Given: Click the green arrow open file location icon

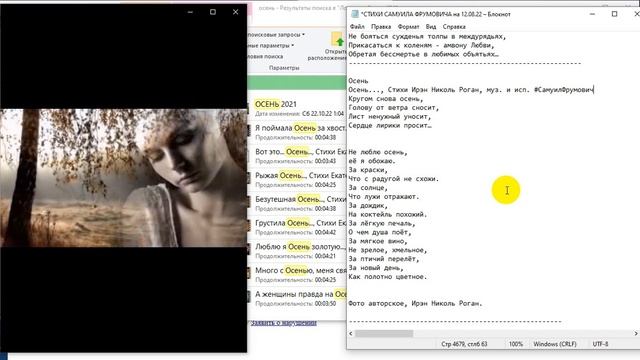Looking at the screenshot, I should pos(338,40).
